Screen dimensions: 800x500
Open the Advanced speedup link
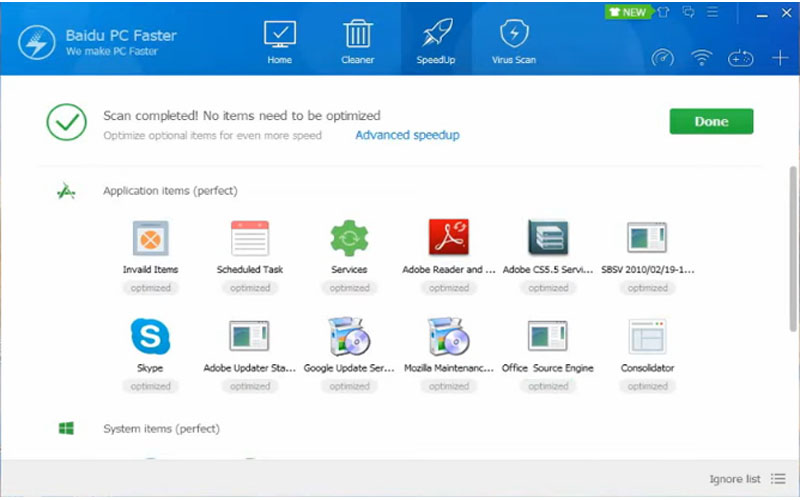click(x=407, y=135)
